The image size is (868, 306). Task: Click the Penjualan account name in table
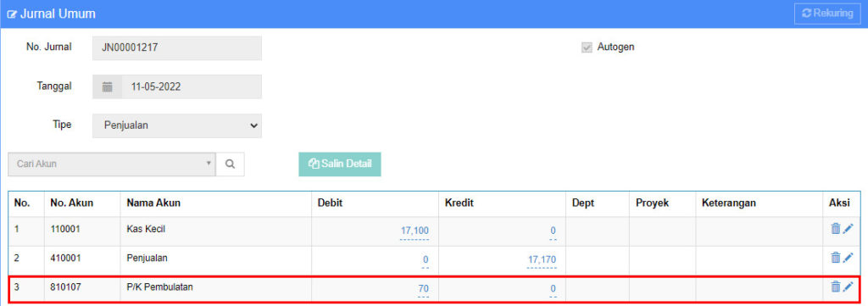click(x=147, y=258)
